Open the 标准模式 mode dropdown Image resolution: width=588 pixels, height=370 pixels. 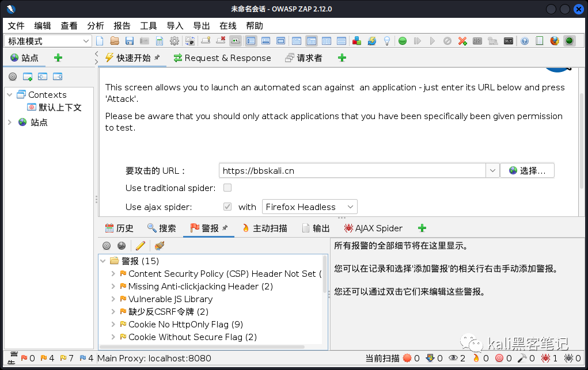48,41
